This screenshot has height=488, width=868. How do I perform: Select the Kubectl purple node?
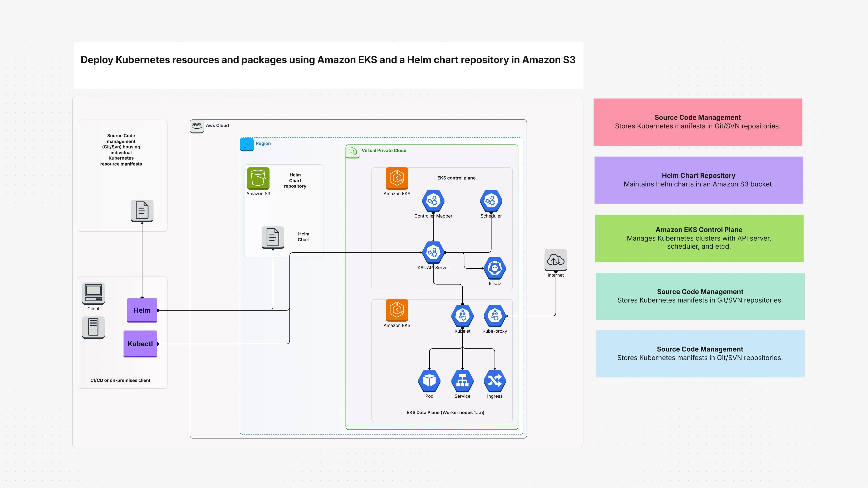140,344
